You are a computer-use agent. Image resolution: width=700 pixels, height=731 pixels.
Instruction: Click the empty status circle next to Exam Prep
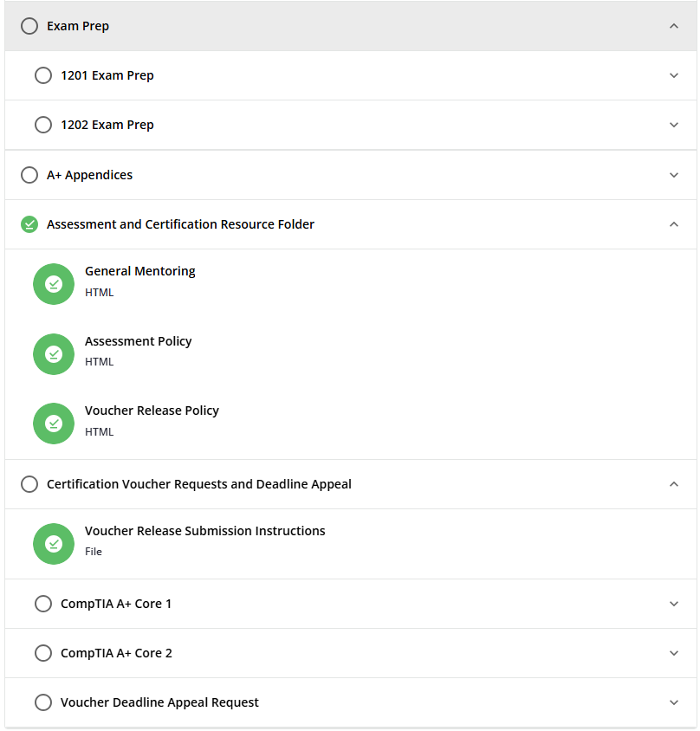click(x=29, y=26)
